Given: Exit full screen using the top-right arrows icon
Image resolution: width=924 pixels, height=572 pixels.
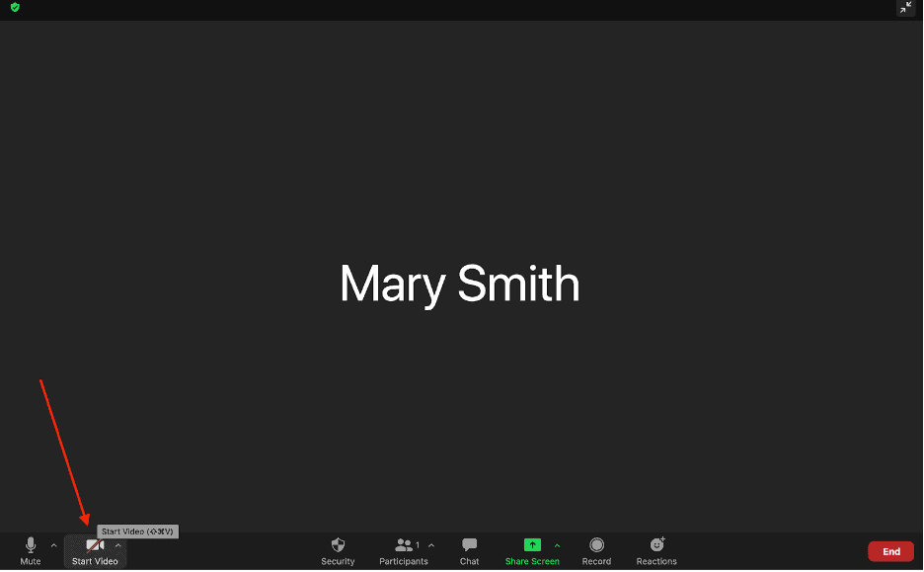Looking at the screenshot, I should [x=905, y=8].
